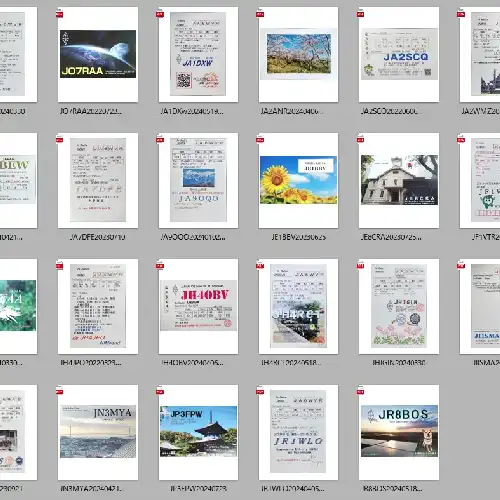
Task: Click the file name starting with JH4OBV
Action: click(x=192, y=363)
